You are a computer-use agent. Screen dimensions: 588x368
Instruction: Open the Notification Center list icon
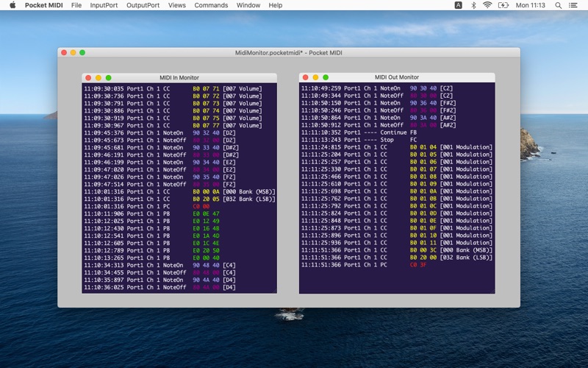(x=574, y=5)
